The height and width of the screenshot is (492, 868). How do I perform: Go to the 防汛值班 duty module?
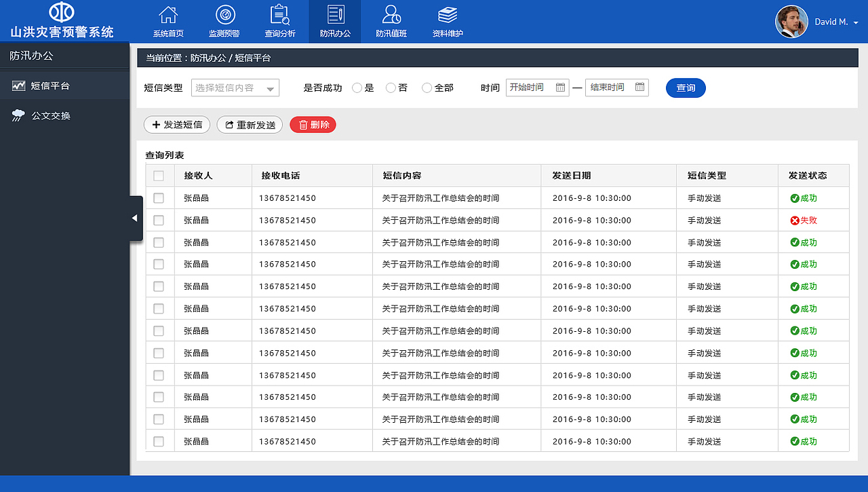391,21
